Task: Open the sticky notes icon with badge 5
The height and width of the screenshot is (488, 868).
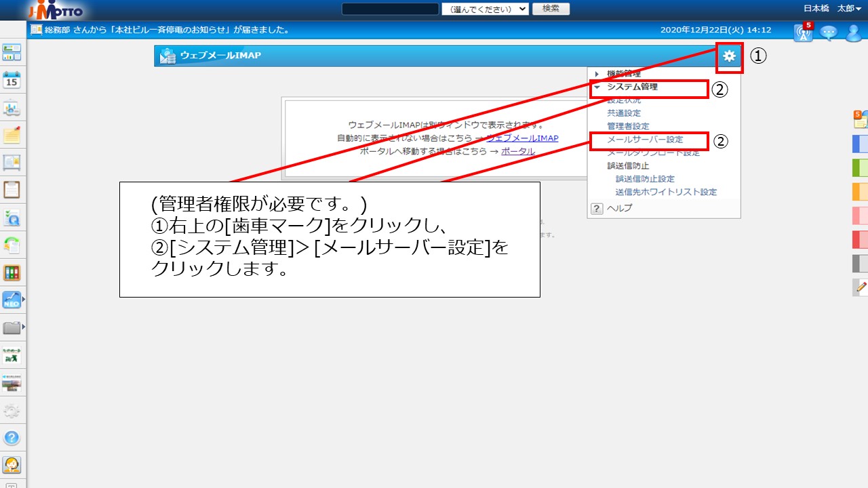Action: [x=860, y=119]
